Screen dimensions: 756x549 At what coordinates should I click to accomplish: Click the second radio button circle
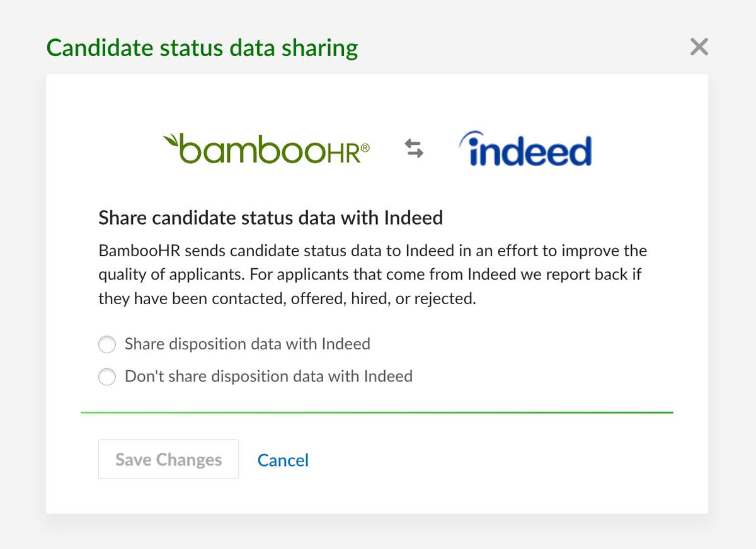click(107, 376)
